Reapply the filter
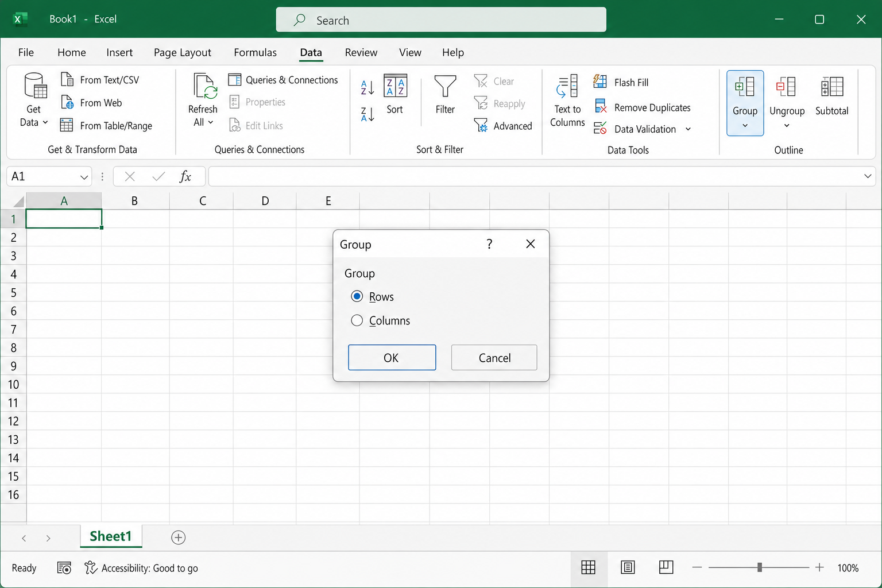 coord(500,104)
